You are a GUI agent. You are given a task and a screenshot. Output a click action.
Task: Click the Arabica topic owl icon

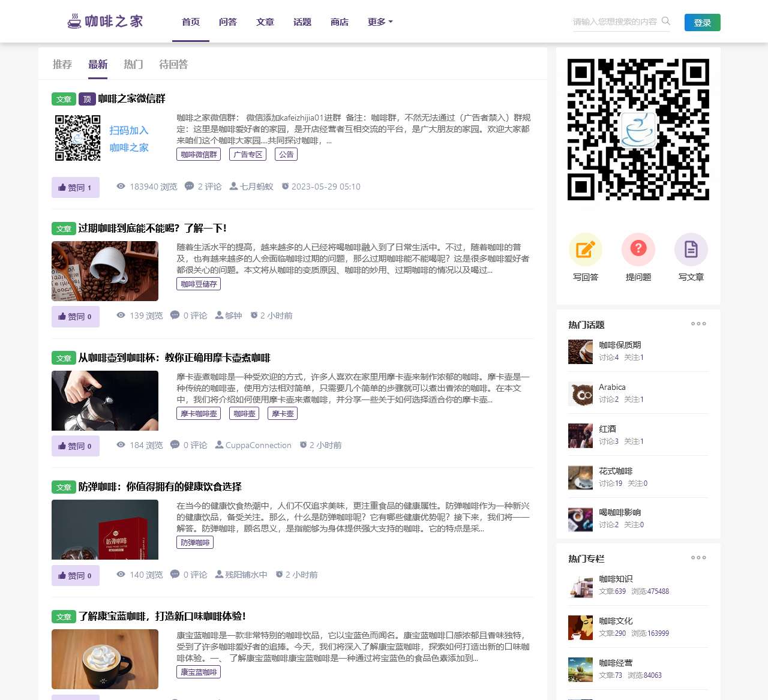tap(580, 393)
